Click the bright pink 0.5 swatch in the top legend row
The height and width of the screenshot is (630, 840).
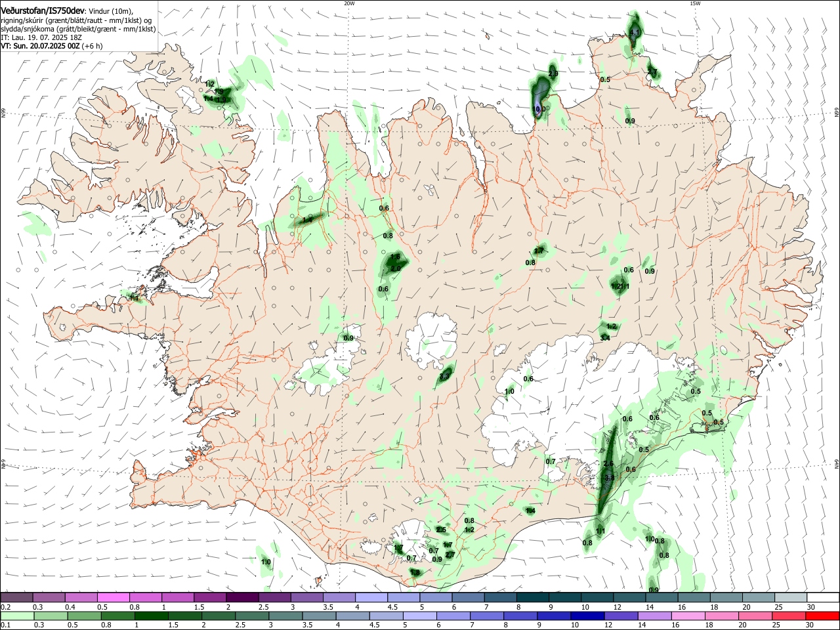[113, 597]
